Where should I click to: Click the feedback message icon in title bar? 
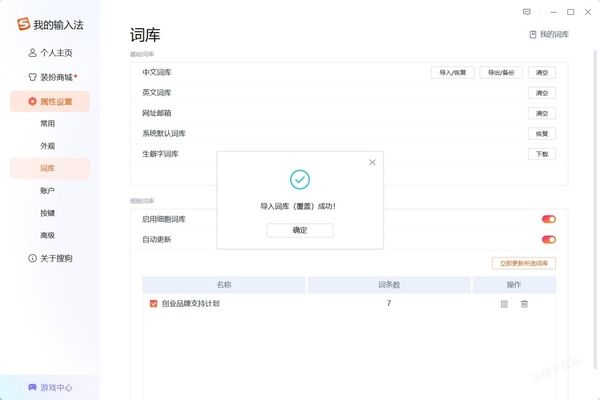pos(527,12)
